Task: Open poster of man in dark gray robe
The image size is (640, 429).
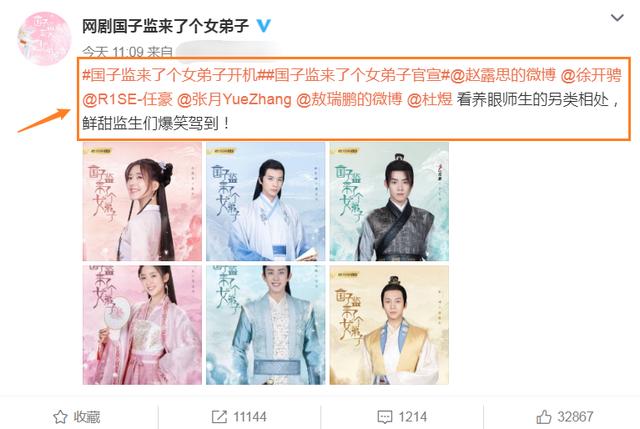Action: point(389,202)
